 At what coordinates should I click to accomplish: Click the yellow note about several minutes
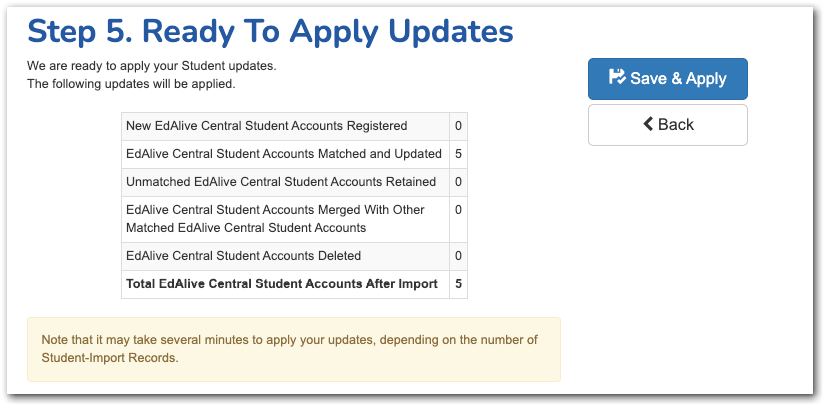click(294, 349)
